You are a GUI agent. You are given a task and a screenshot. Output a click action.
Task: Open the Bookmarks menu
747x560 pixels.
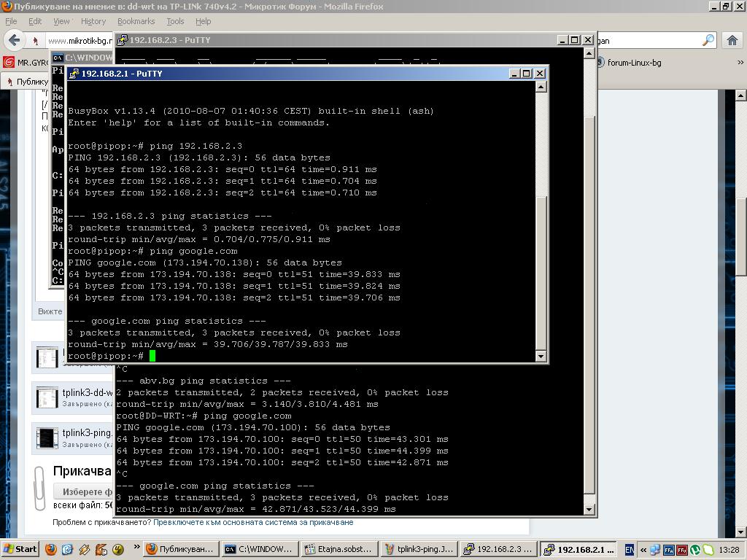(x=136, y=21)
